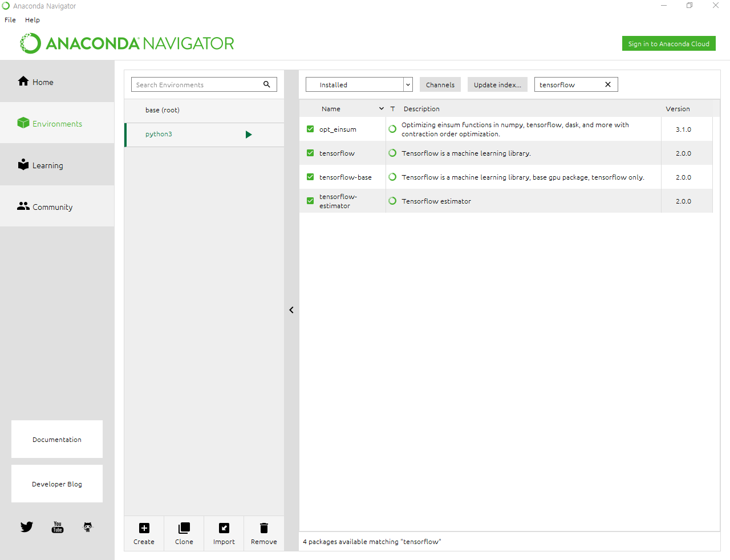
Task: Open the GitHub link icon
Action: coord(88,527)
